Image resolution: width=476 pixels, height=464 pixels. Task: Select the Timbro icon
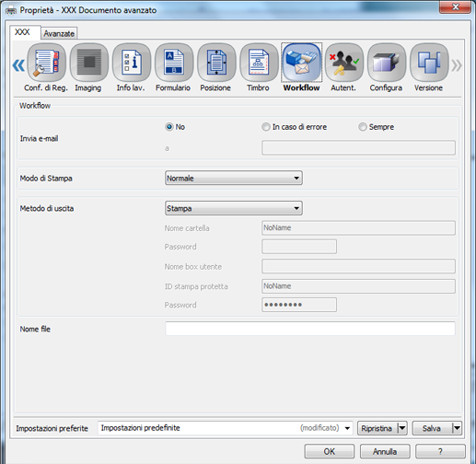click(259, 63)
